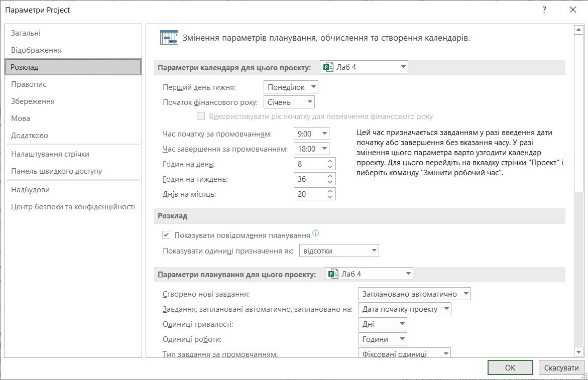Click the scrollbar down arrow
The image size is (588, 380).
tap(578, 352)
